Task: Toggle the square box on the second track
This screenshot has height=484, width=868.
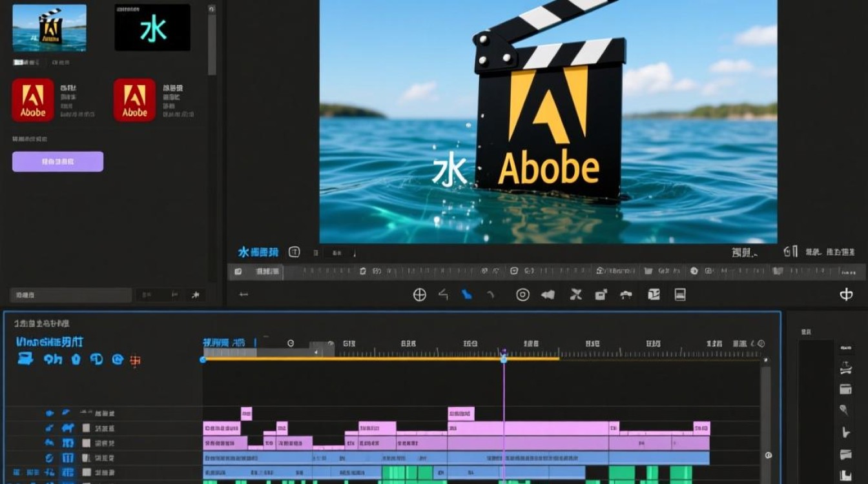Action: (86, 429)
